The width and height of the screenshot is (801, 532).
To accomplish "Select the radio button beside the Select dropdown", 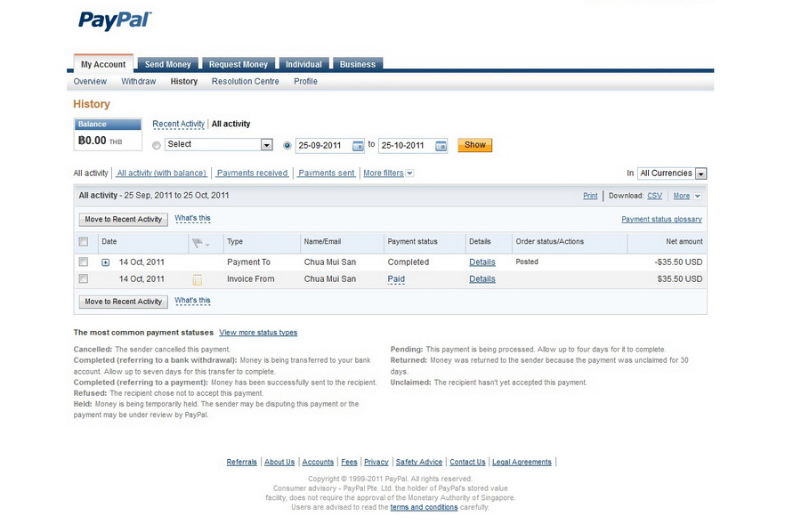I will click(157, 146).
